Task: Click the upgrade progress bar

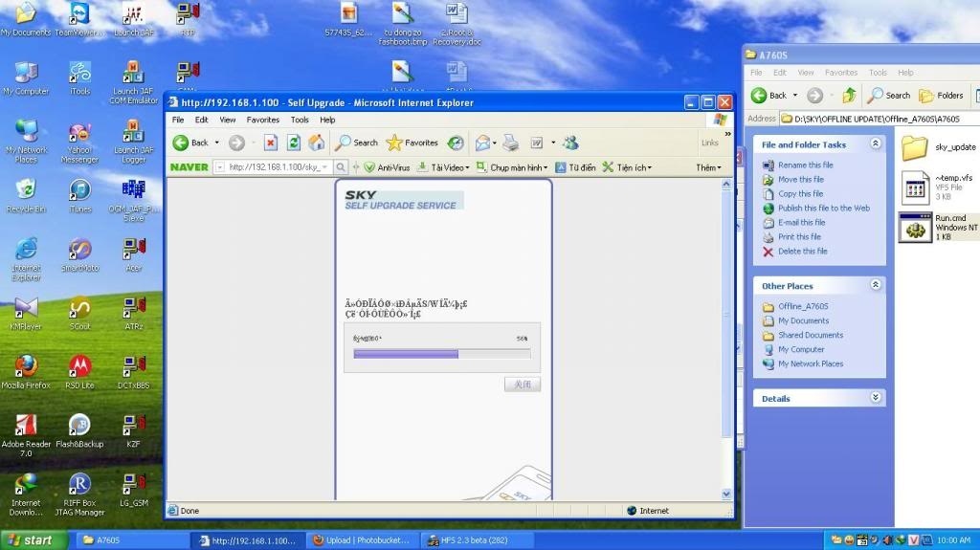Action: click(442, 354)
